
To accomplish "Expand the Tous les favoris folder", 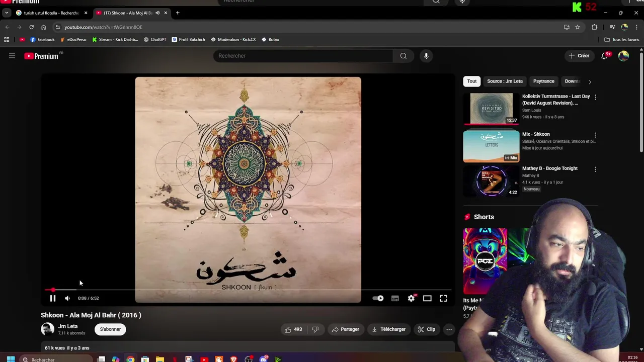I will coord(622,40).
